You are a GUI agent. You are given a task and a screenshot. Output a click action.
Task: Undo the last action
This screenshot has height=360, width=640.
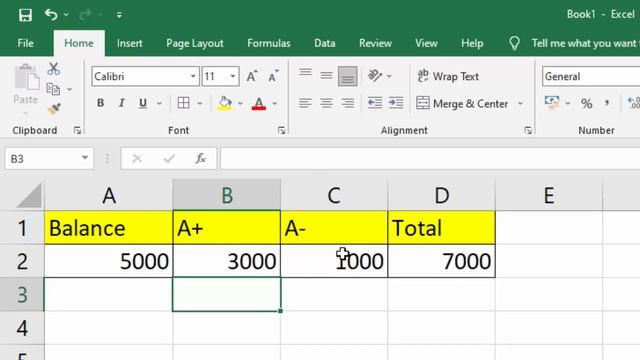pyautogui.click(x=51, y=15)
